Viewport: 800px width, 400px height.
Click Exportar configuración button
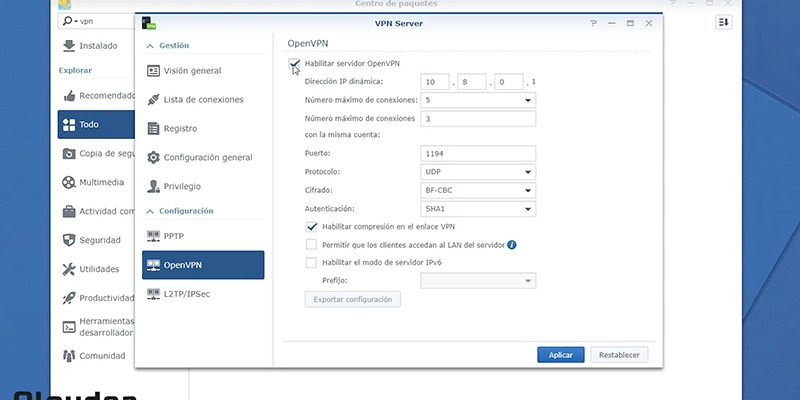353,299
